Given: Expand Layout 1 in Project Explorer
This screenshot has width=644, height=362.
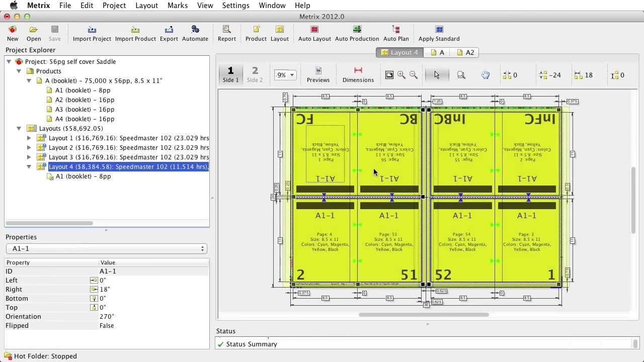Looking at the screenshot, I should tap(29, 138).
